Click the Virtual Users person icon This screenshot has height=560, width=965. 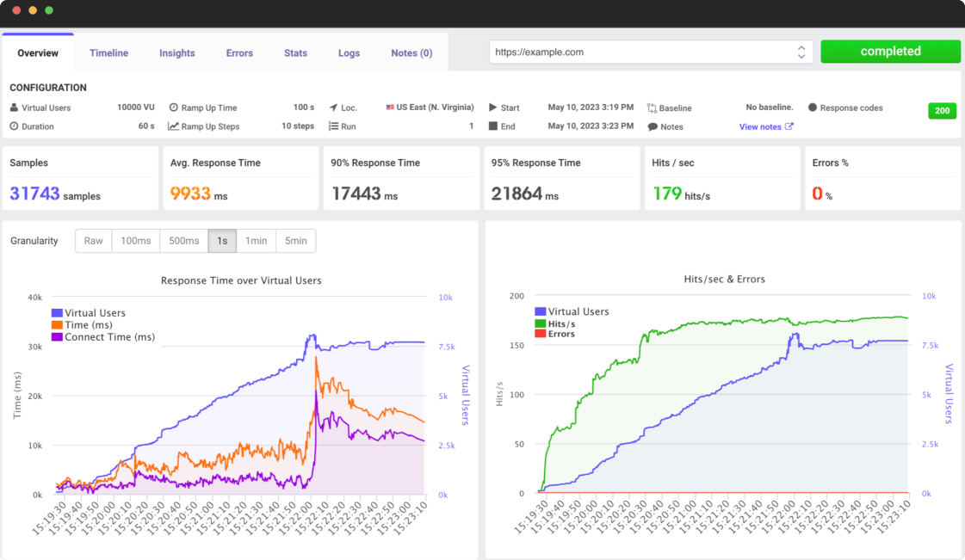[14, 107]
